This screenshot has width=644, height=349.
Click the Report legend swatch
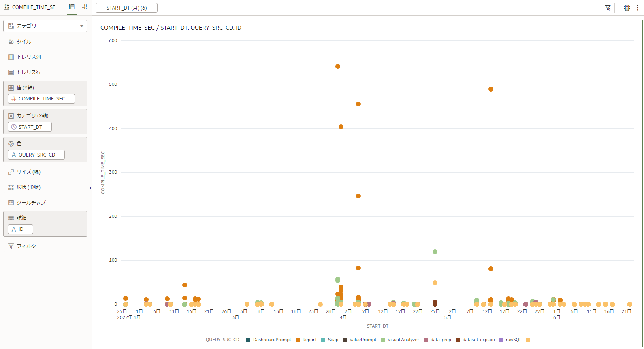(298, 340)
